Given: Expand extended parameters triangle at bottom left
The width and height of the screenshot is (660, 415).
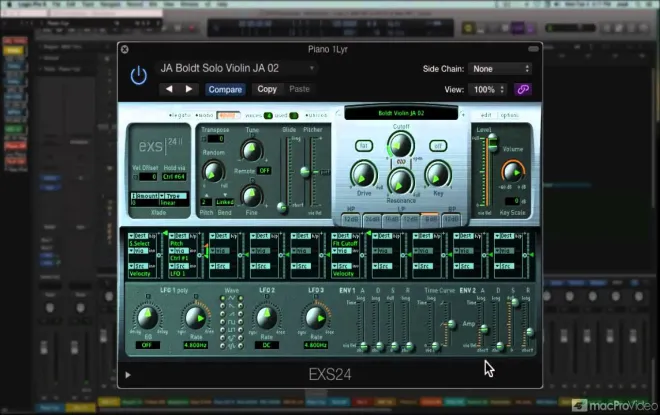Looking at the screenshot, I should tap(128, 375).
